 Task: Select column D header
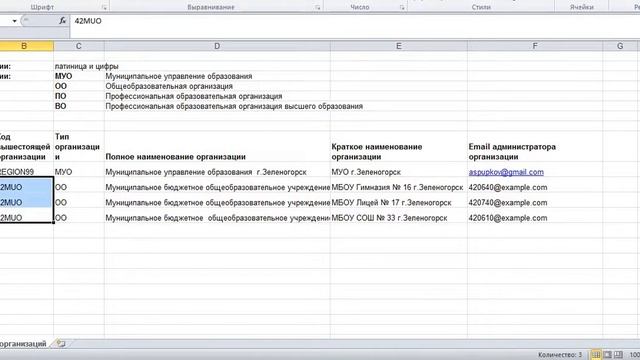217,46
